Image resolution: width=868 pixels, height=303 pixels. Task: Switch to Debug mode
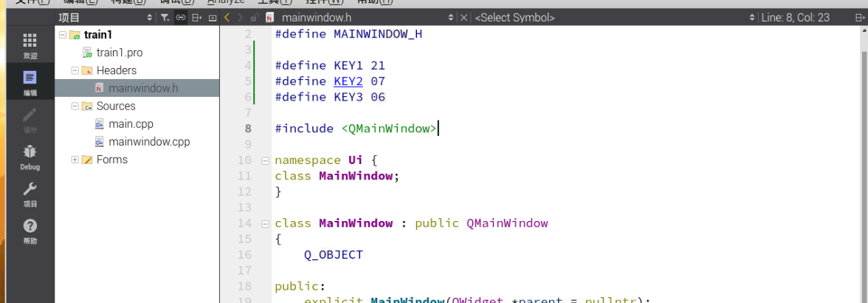pos(30,157)
